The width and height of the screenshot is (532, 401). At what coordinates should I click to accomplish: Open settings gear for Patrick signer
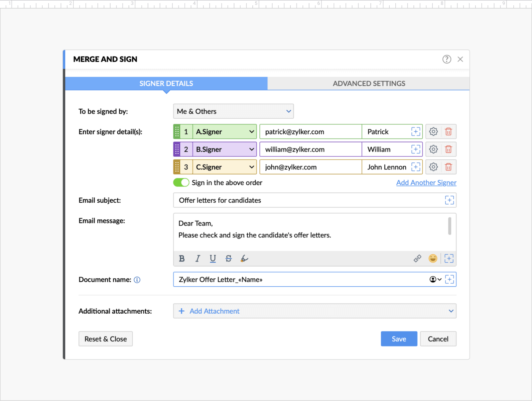[x=433, y=132]
